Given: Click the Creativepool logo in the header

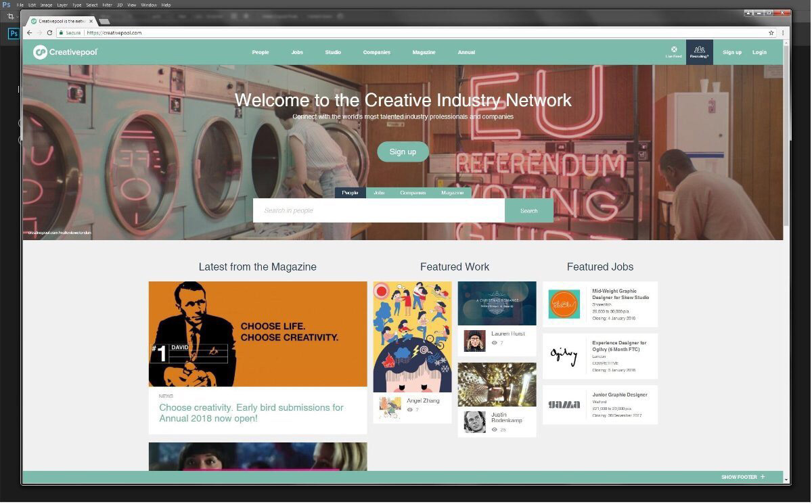Looking at the screenshot, I should tap(66, 52).
